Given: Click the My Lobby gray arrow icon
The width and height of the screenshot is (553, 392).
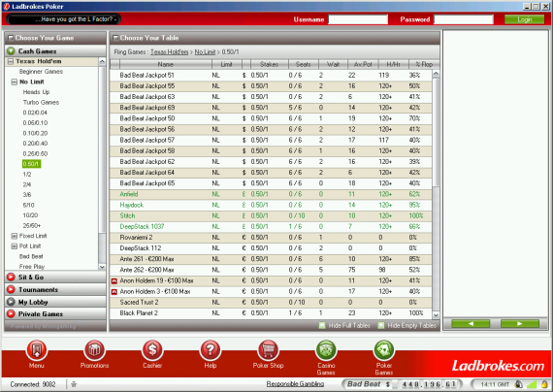Looking at the screenshot, I should click(x=11, y=302).
